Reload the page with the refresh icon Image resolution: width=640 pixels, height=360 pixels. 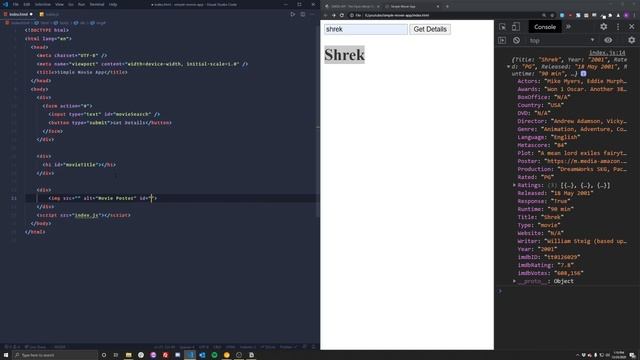tap(342, 16)
